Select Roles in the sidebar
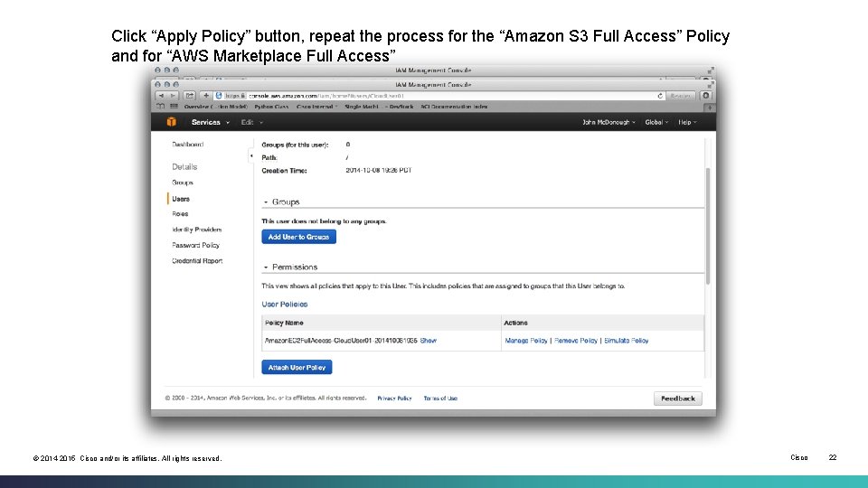This screenshot has height=488, width=868. (180, 213)
